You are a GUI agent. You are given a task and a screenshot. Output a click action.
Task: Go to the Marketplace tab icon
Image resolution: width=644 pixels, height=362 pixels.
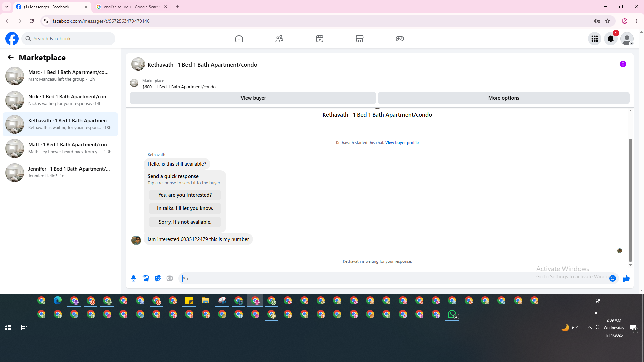point(359,39)
